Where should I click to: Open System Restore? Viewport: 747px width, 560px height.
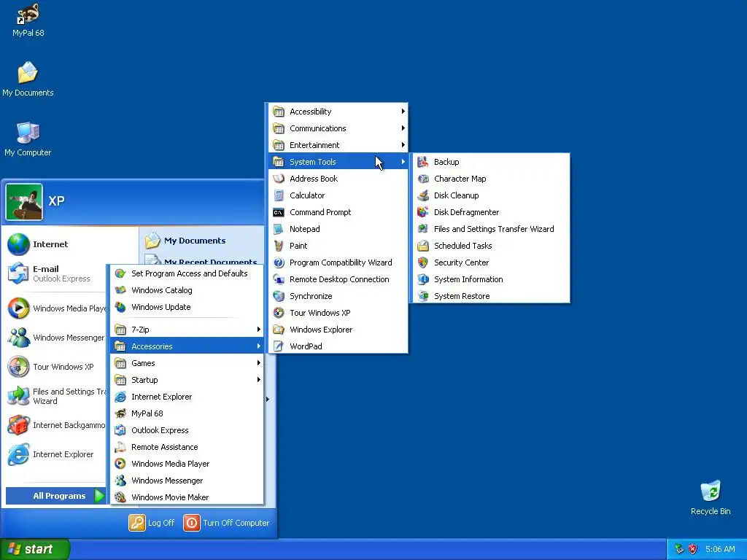(491, 296)
